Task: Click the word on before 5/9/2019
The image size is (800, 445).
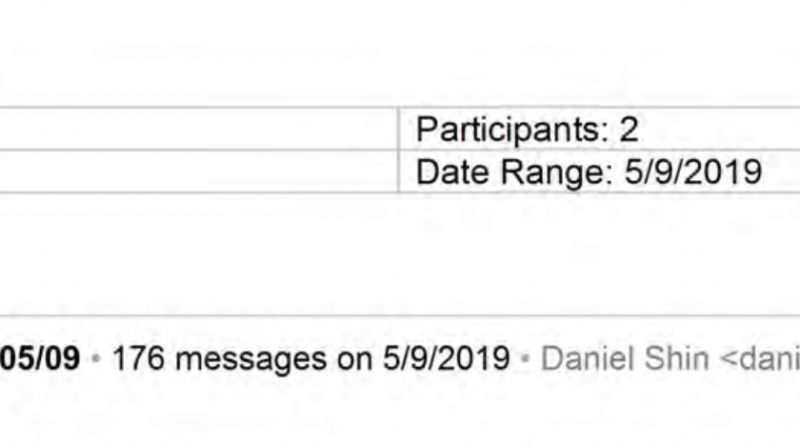Action: (355, 360)
